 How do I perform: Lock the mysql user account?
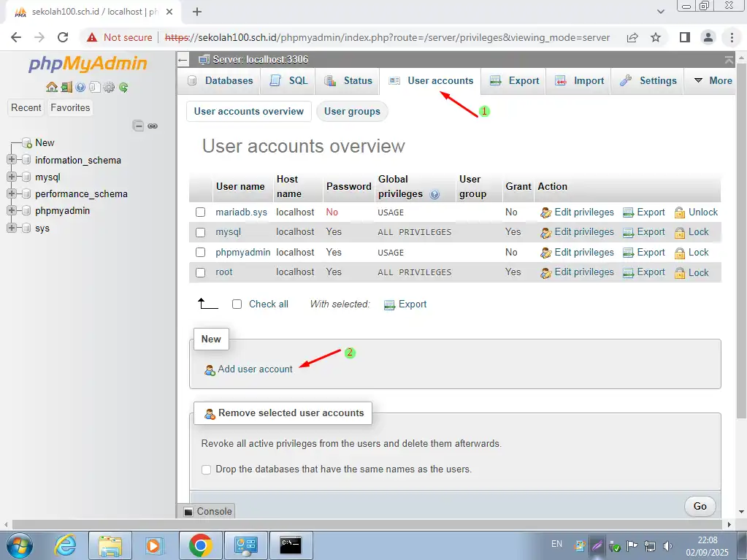(692, 232)
